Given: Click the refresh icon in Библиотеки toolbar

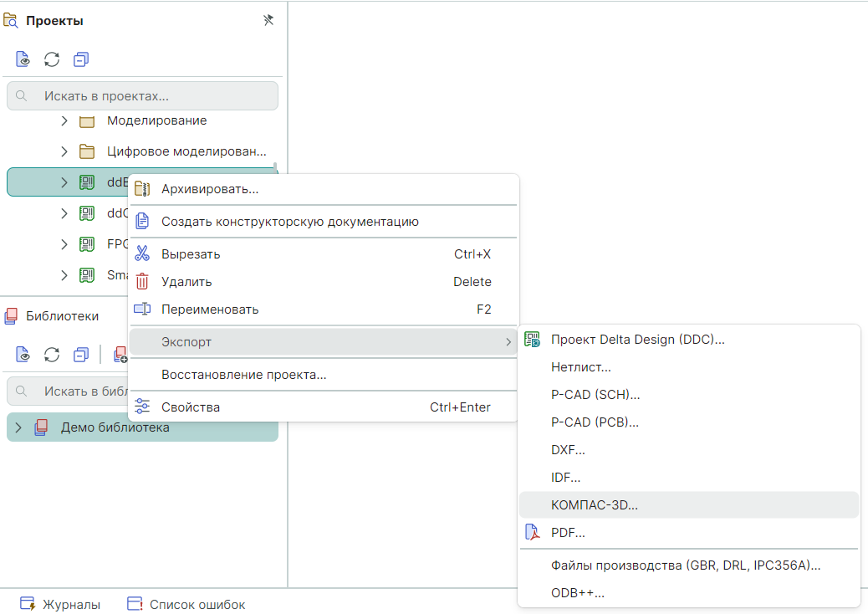Looking at the screenshot, I should pos(52,355).
